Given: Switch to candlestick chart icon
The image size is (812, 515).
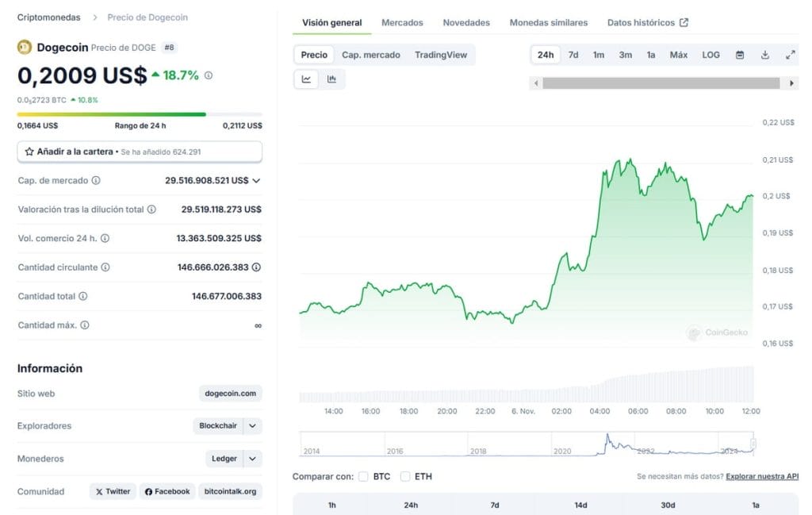Looking at the screenshot, I should (331, 79).
